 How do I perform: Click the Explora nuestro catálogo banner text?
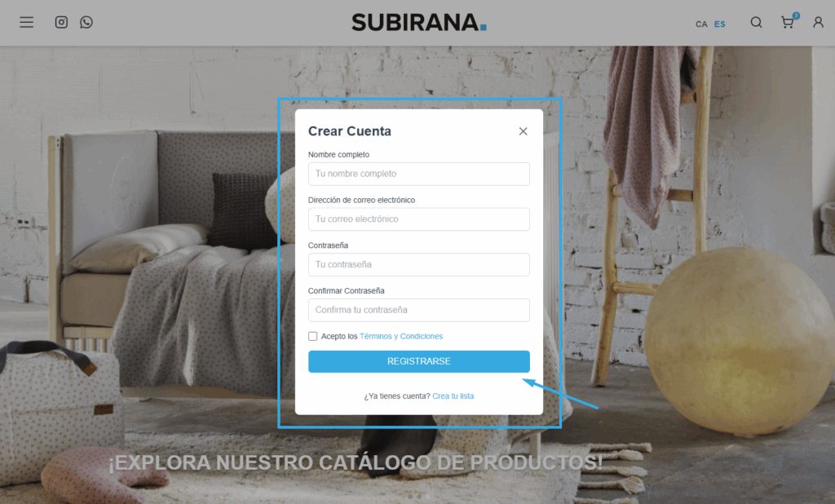point(356,462)
